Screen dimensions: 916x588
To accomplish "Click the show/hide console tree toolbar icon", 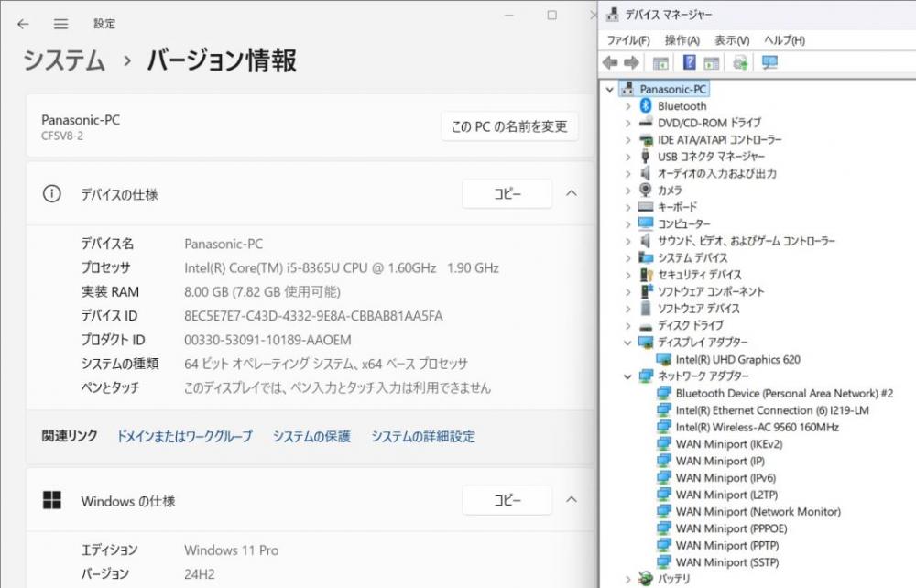I will (x=660, y=63).
